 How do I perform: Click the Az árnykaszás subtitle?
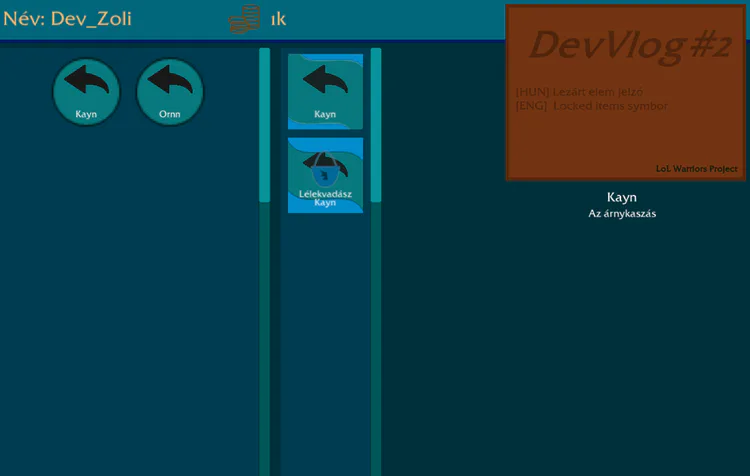click(x=622, y=213)
